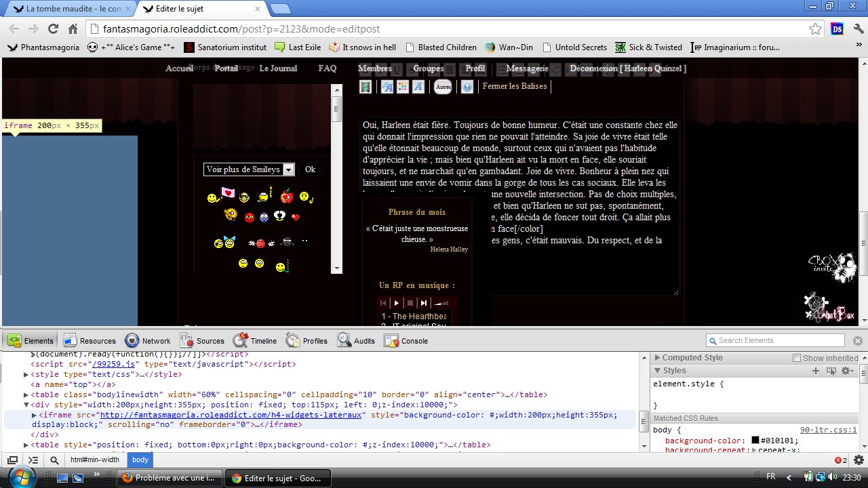Click the browser reload button

coord(54,29)
